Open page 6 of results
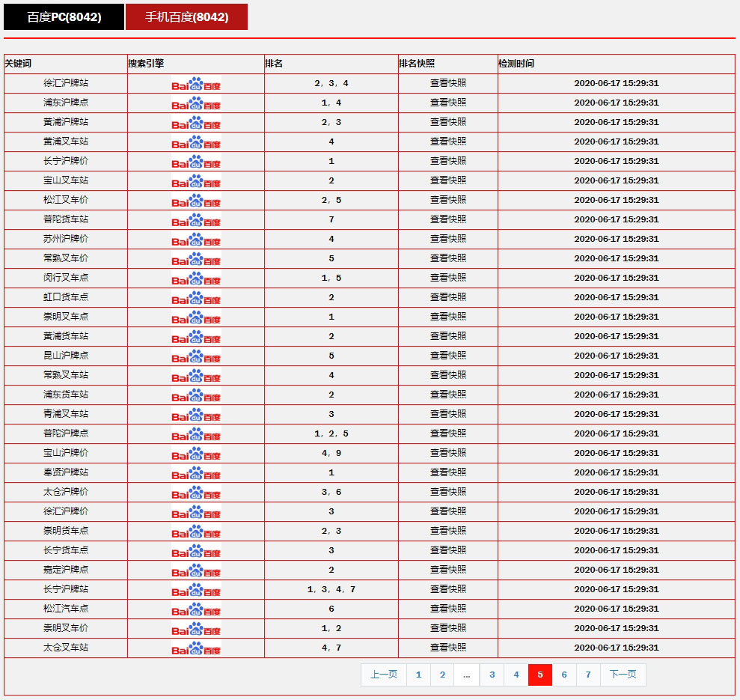The height and width of the screenshot is (700, 740). (564, 675)
